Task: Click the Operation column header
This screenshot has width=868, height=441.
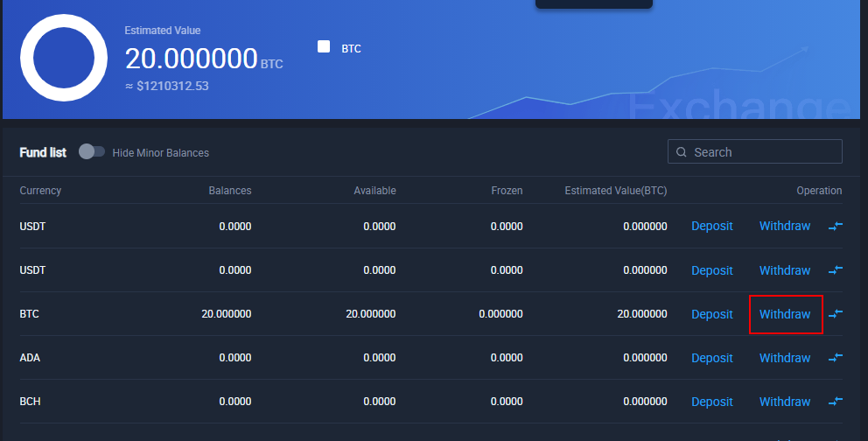Action: click(819, 191)
